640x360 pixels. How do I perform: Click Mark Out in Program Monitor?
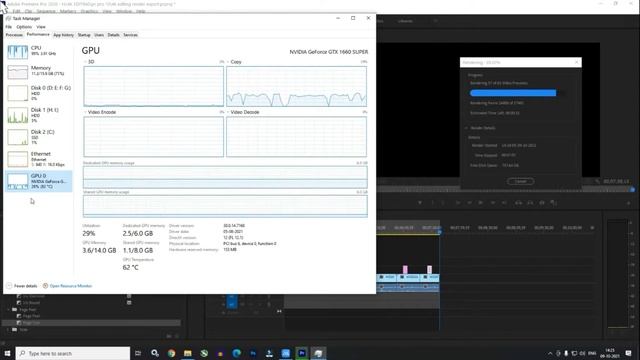(x=443, y=202)
